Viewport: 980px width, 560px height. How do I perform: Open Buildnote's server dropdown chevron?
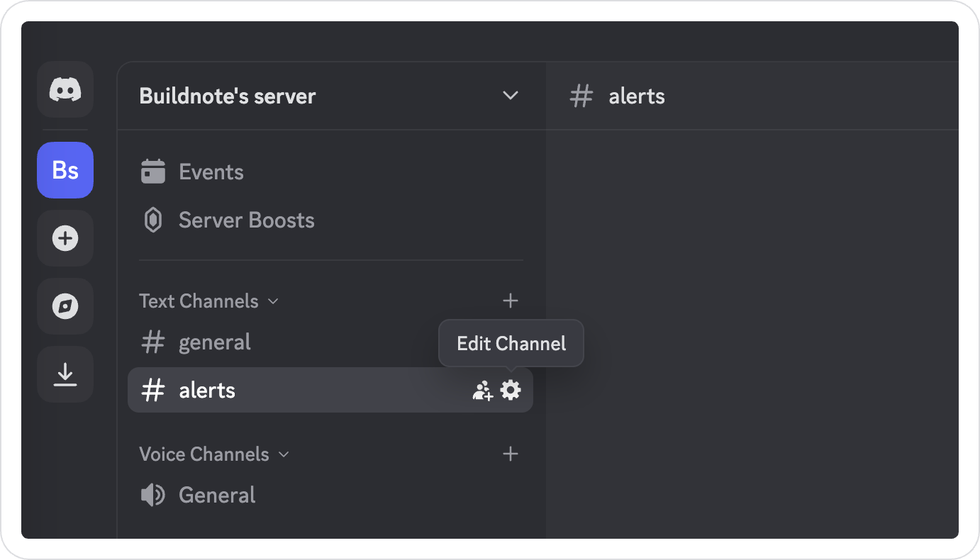point(511,96)
